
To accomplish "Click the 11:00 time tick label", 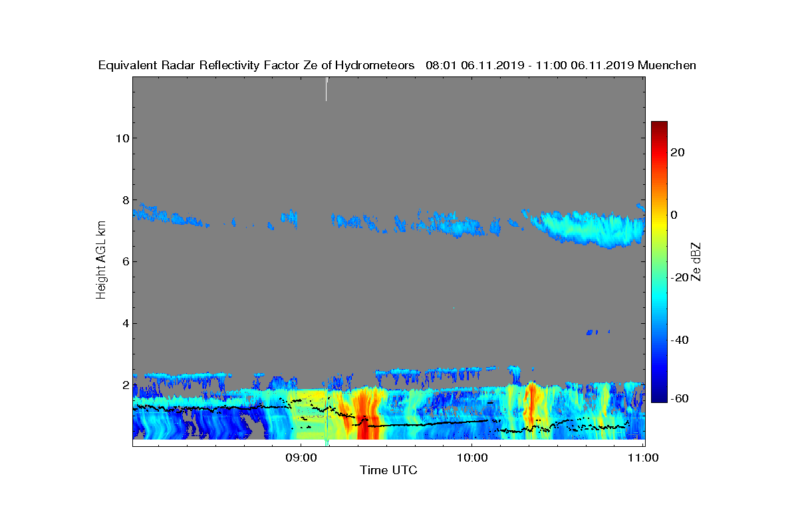I will click(x=643, y=458).
